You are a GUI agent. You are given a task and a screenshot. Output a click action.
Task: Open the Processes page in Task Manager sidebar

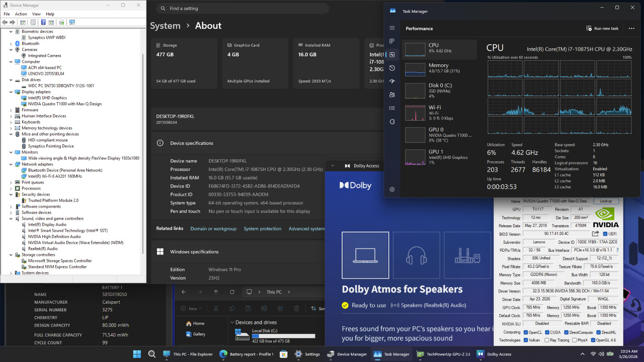[392, 41]
